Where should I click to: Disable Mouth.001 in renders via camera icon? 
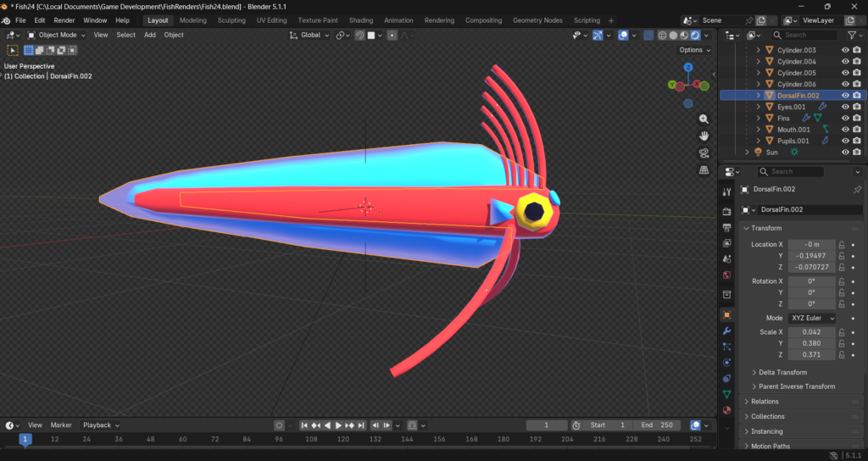(857, 130)
